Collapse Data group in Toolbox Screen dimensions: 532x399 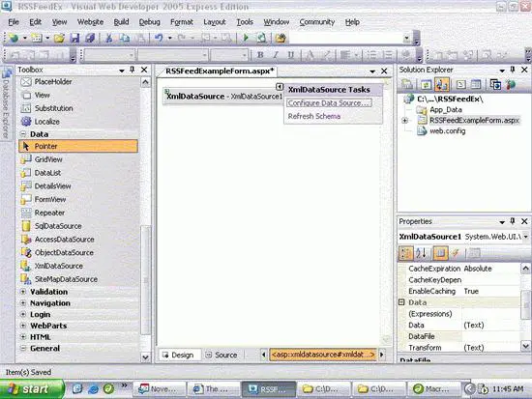coord(23,134)
